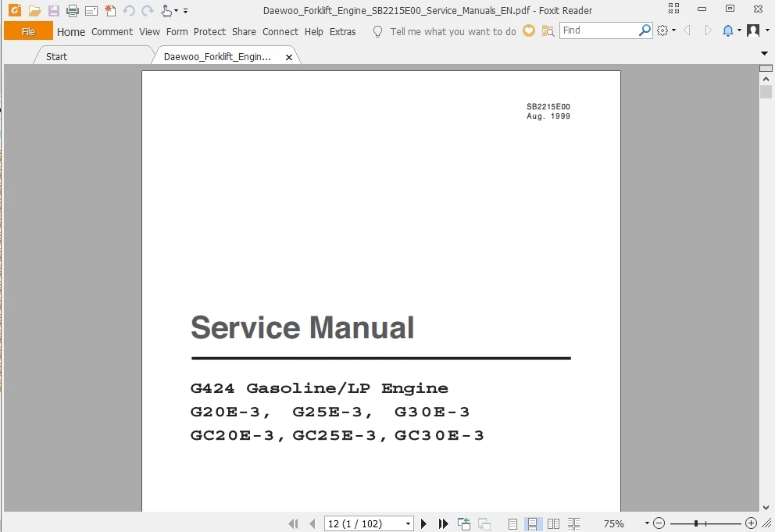Open the touch mode dropdown arrow
The image size is (775, 532).
point(176,10)
